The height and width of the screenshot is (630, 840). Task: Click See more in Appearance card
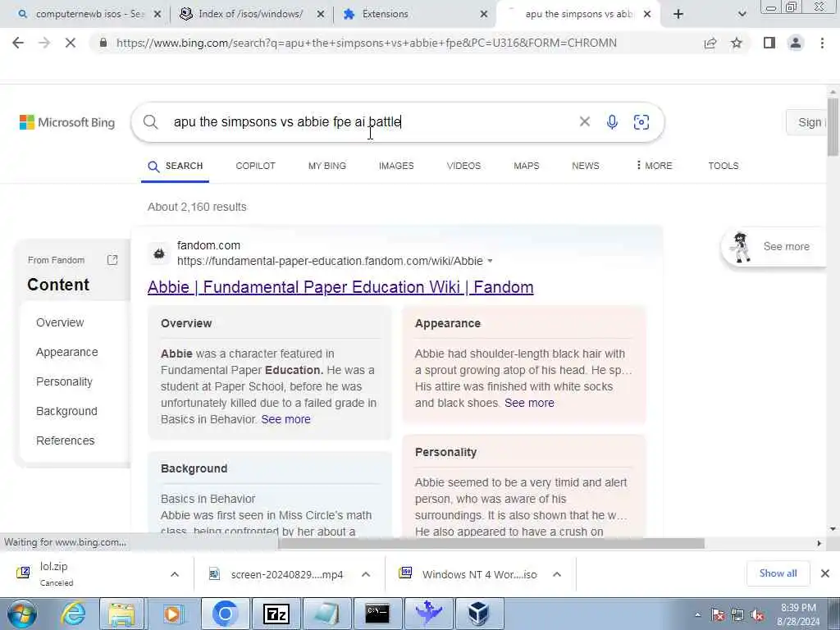[529, 402]
